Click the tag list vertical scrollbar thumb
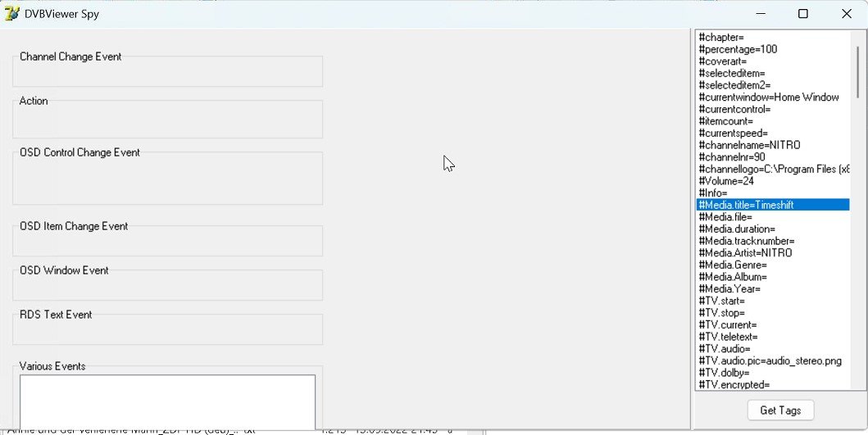Viewport: 868px width, 435px height. (x=857, y=70)
